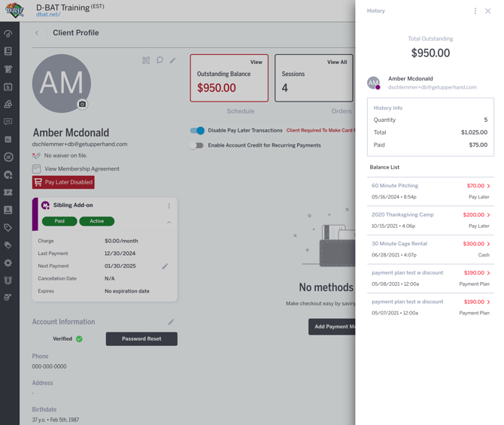Click the Account Information edit pencil
The height and width of the screenshot is (425, 504).
(171, 322)
